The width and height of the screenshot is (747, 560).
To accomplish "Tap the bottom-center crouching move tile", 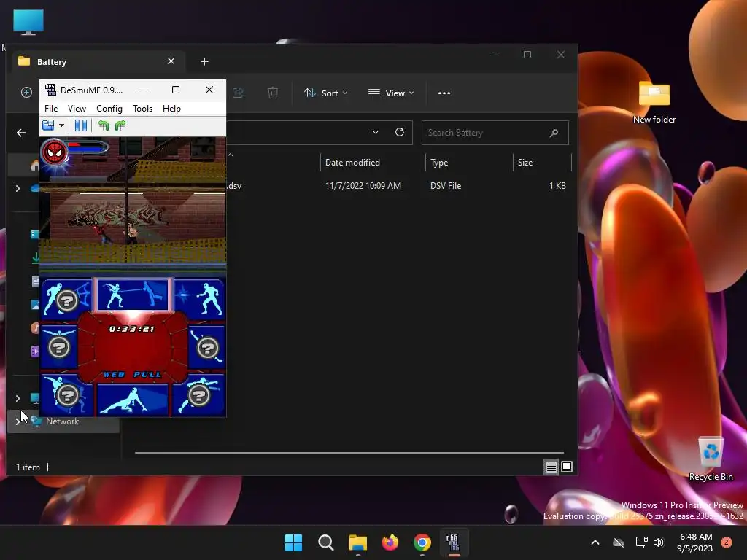I will 133,400.
